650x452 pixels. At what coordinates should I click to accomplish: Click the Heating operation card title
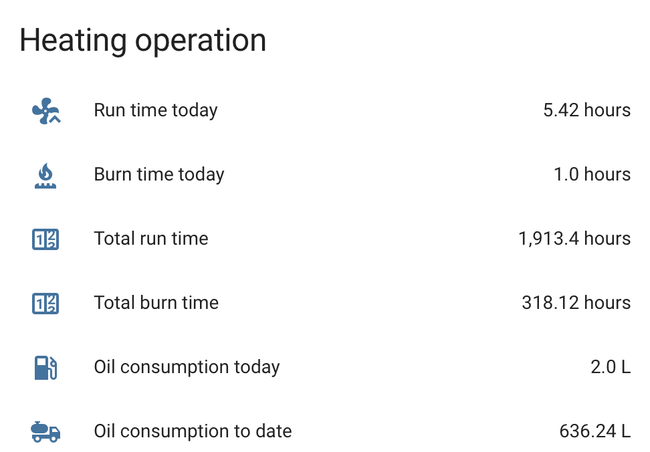click(x=143, y=40)
